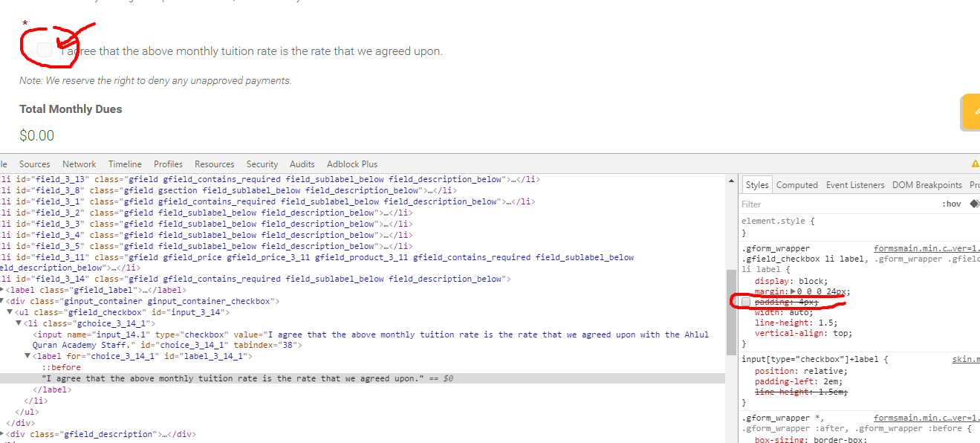Screen dimensions: 980x443
Task: Open the skin.m stylesheet source link
Action: pyautogui.click(x=966, y=360)
